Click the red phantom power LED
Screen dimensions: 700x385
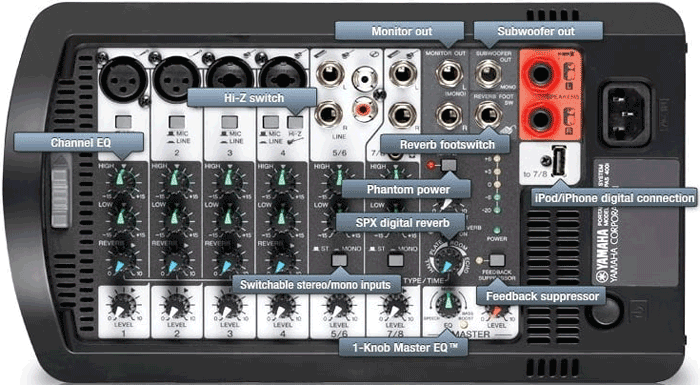click(x=431, y=165)
